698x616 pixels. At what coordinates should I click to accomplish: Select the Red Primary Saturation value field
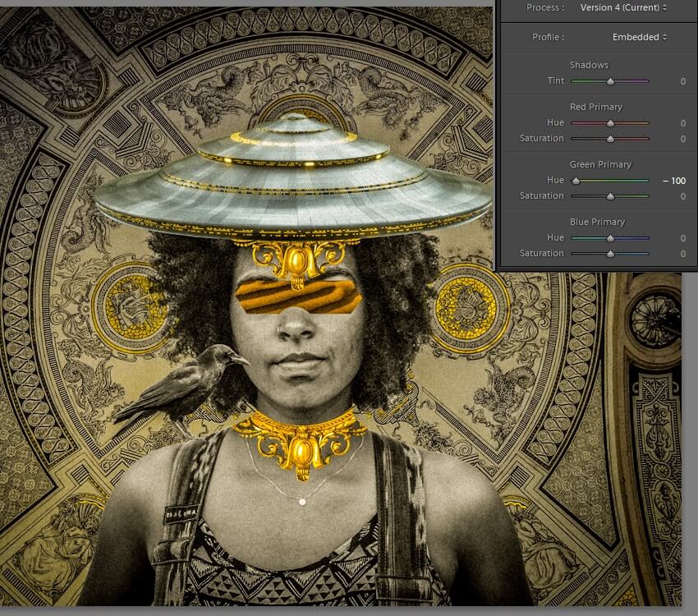pyautogui.click(x=683, y=139)
